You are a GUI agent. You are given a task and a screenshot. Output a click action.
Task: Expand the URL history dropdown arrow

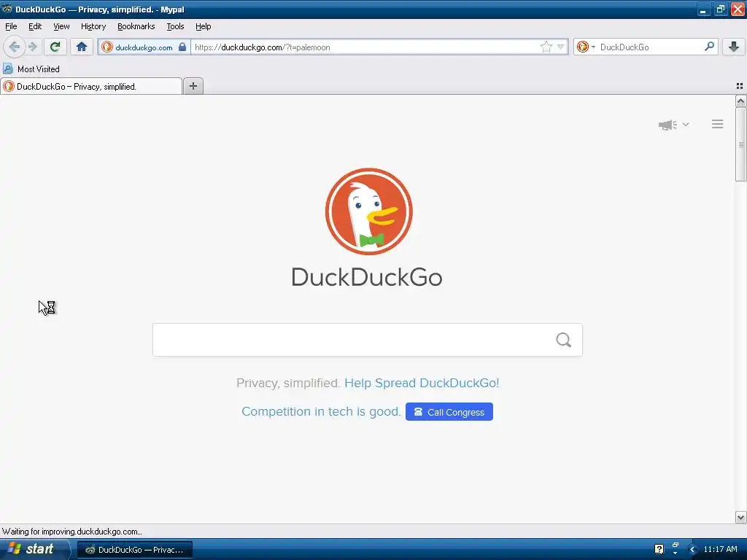[561, 47]
